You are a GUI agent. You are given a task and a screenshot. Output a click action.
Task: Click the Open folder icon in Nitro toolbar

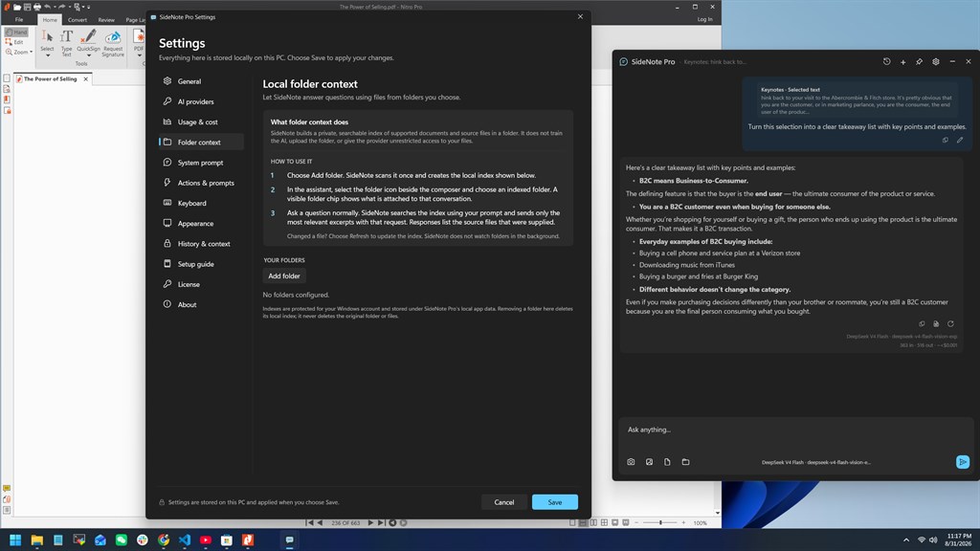(17, 7)
